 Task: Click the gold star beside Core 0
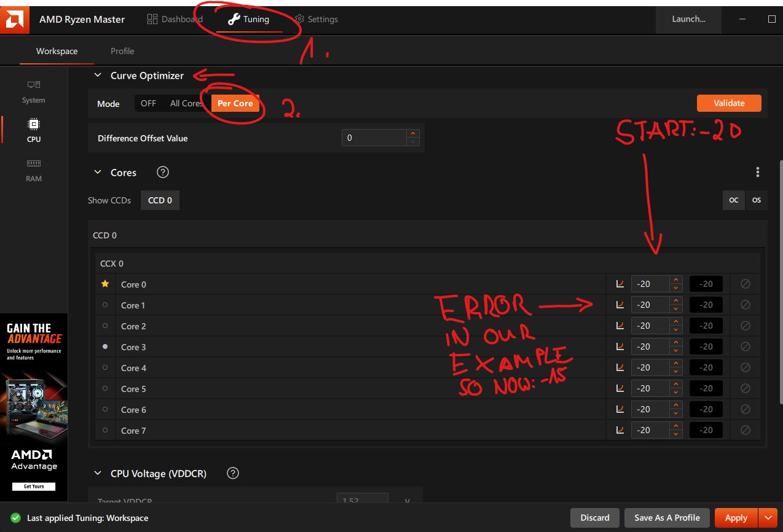pyautogui.click(x=105, y=284)
